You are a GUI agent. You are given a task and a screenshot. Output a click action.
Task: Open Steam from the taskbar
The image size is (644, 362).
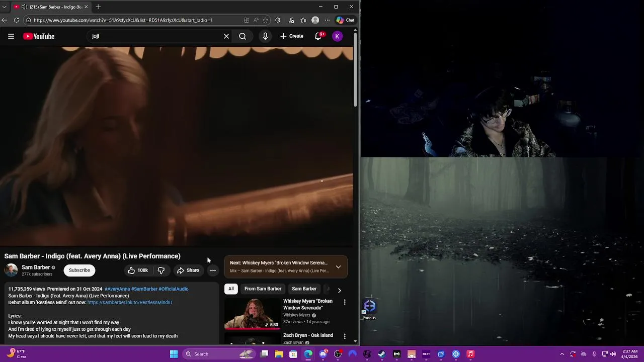[382, 354]
